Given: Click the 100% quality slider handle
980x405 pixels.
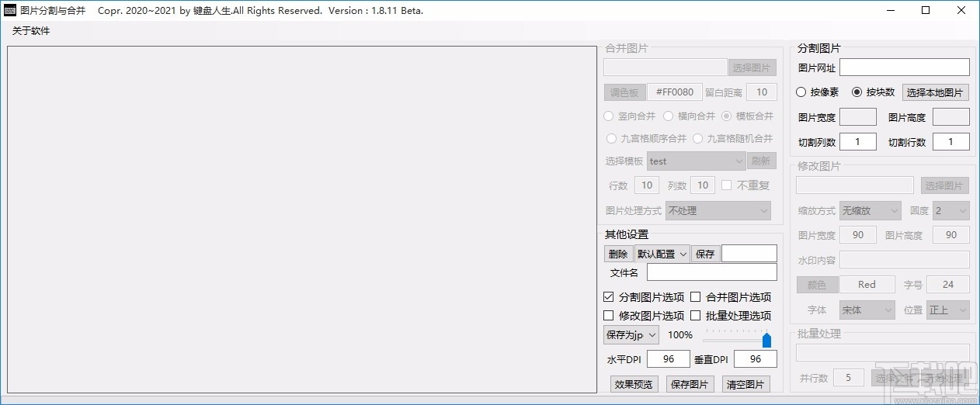Looking at the screenshot, I should [766, 340].
